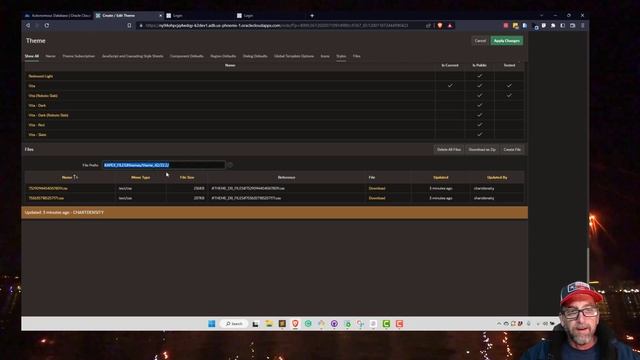The width and height of the screenshot is (640, 360).
Task: Click the browser sidebar toggle icon
Action: (563, 25)
